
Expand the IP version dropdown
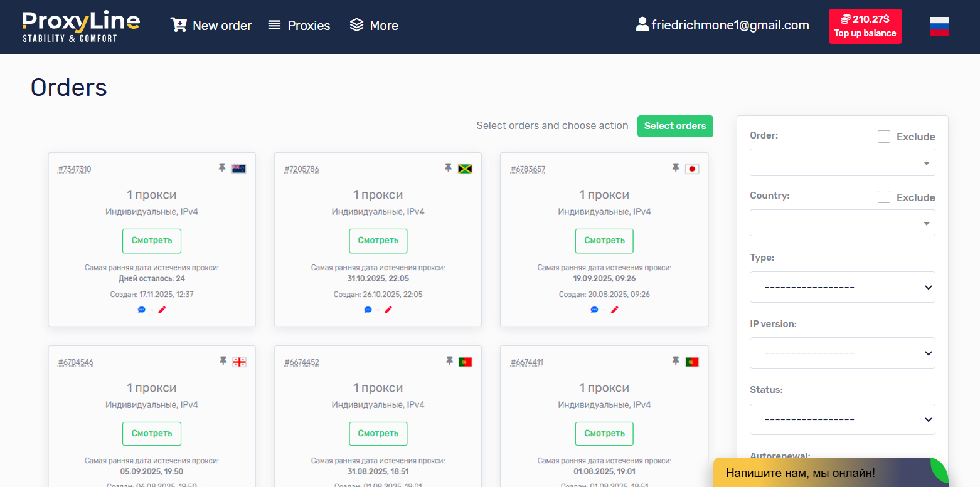click(842, 353)
